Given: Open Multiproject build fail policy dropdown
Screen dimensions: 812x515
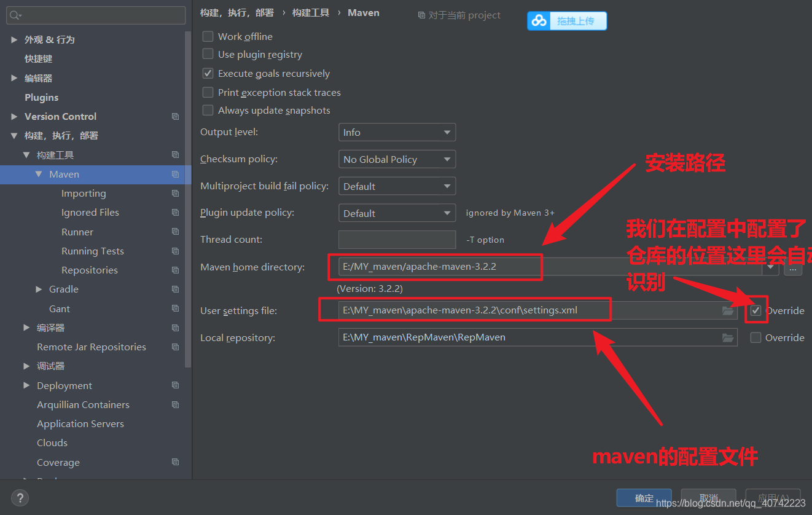Looking at the screenshot, I should [397, 186].
